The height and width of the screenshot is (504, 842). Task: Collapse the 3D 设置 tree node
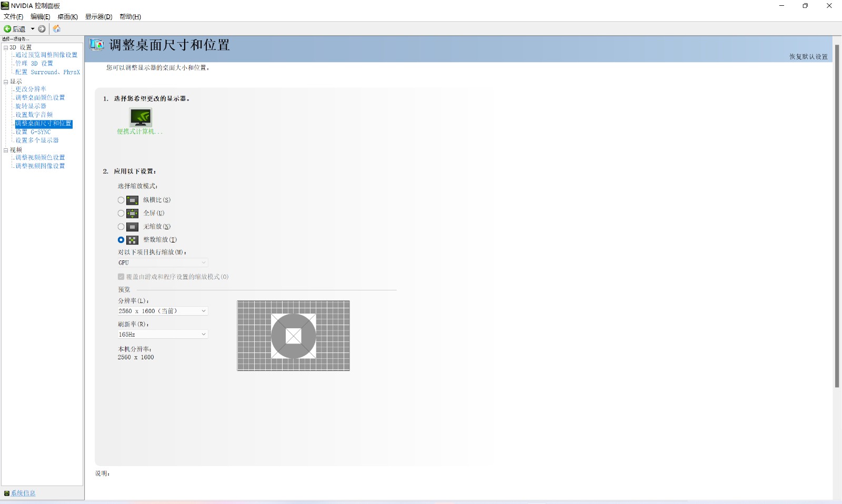pos(6,47)
